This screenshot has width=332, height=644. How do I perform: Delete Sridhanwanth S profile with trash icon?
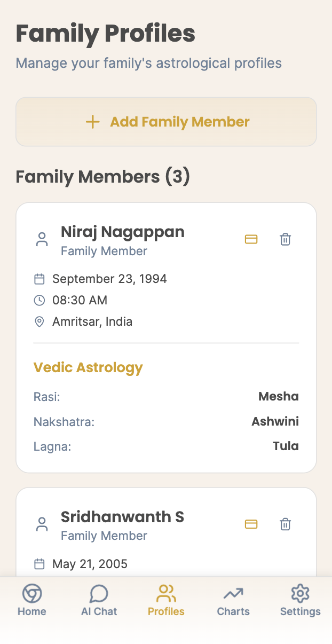(x=286, y=524)
